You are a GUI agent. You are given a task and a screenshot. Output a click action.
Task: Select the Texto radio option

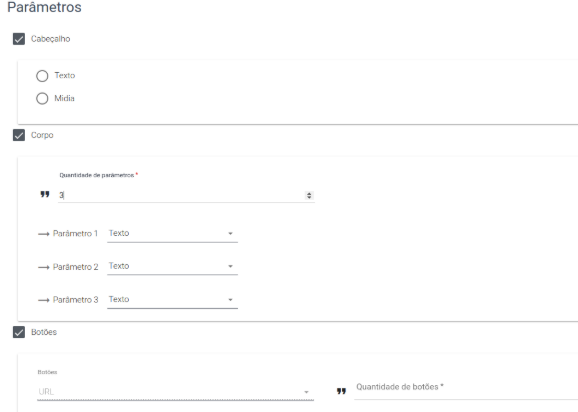coord(42,76)
